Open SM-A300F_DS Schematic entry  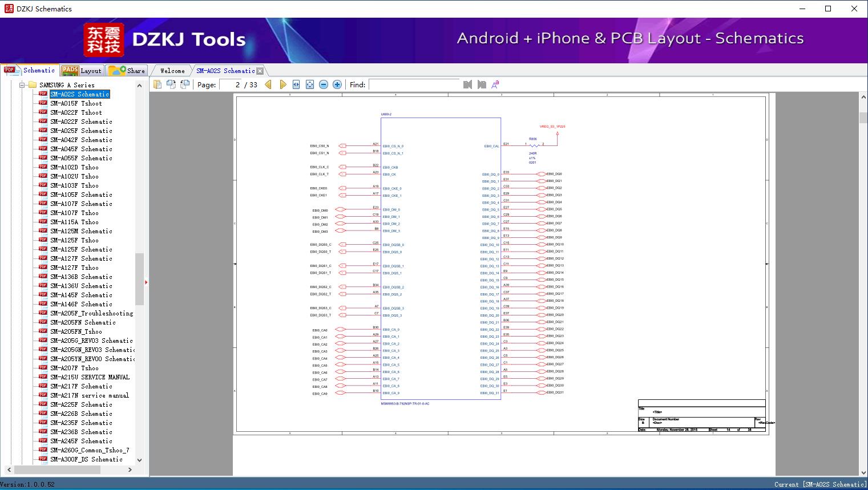86,459
